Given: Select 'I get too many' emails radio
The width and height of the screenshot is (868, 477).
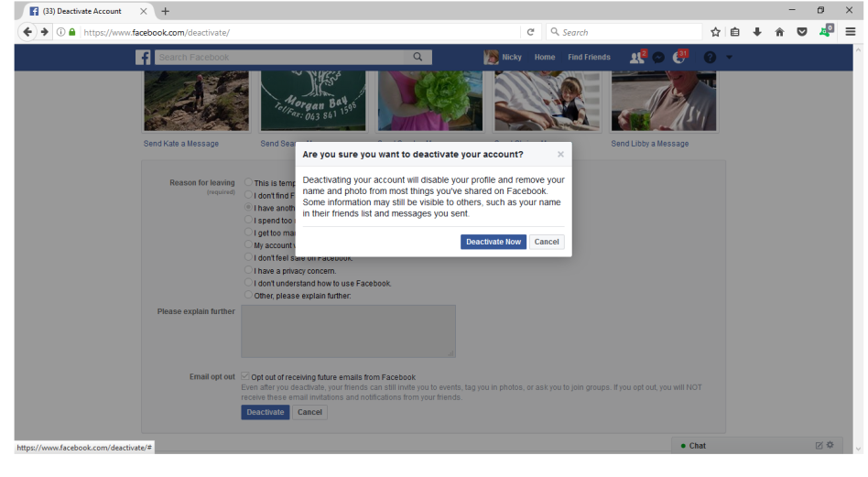Looking at the screenshot, I should click(x=248, y=232).
